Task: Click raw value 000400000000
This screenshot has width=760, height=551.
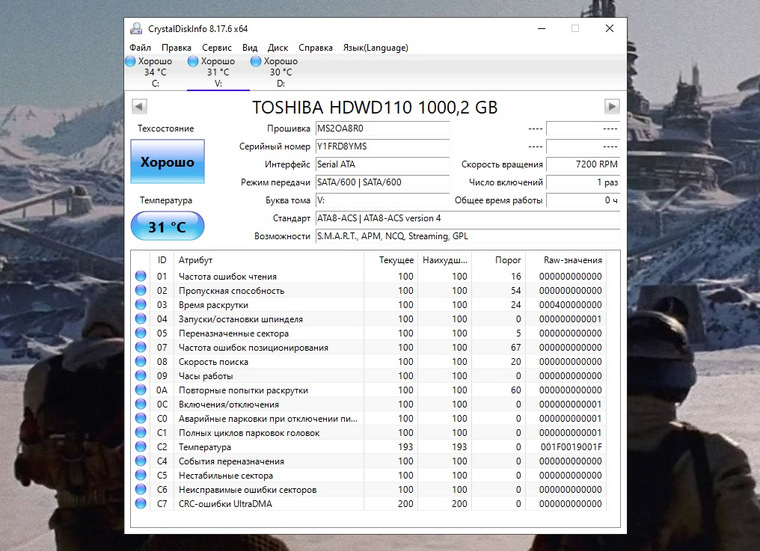Action: coord(570,305)
